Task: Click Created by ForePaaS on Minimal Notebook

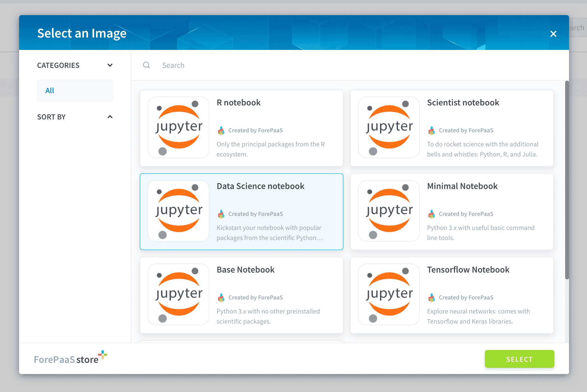Action: 466,214
